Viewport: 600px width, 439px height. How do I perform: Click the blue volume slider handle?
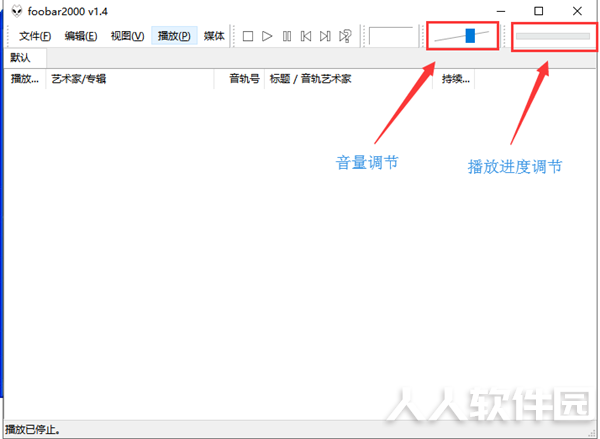tap(470, 36)
